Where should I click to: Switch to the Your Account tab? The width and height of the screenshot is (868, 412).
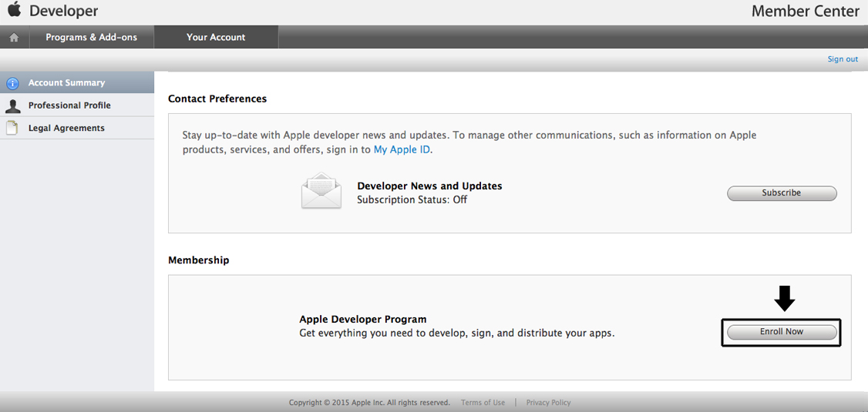[x=216, y=38]
